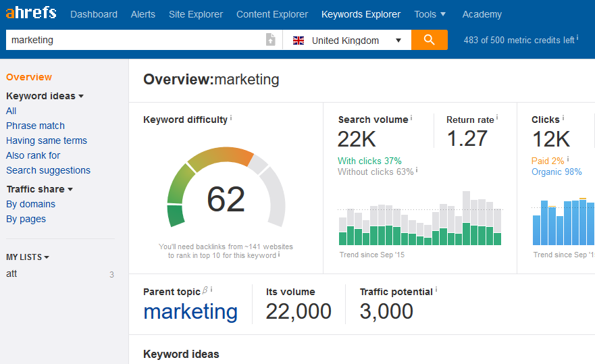This screenshot has width=595, height=364.
Task: Click the keyword difficulty gauge showing 62
Action: tap(226, 198)
